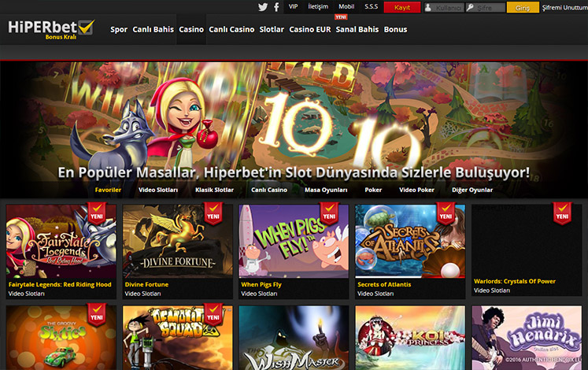The height and width of the screenshot is (370, 588).
Task: Select the Diğer Oyunlar category tab
Action: 472,190
